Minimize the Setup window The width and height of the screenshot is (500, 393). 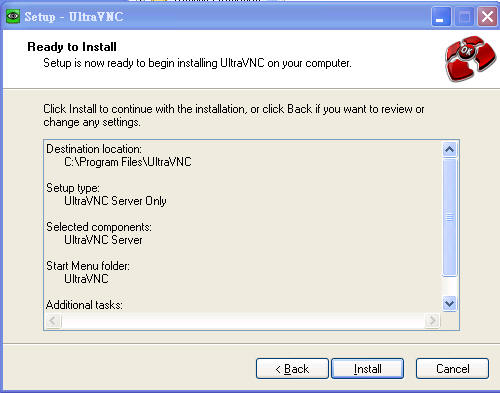point(441,17)
